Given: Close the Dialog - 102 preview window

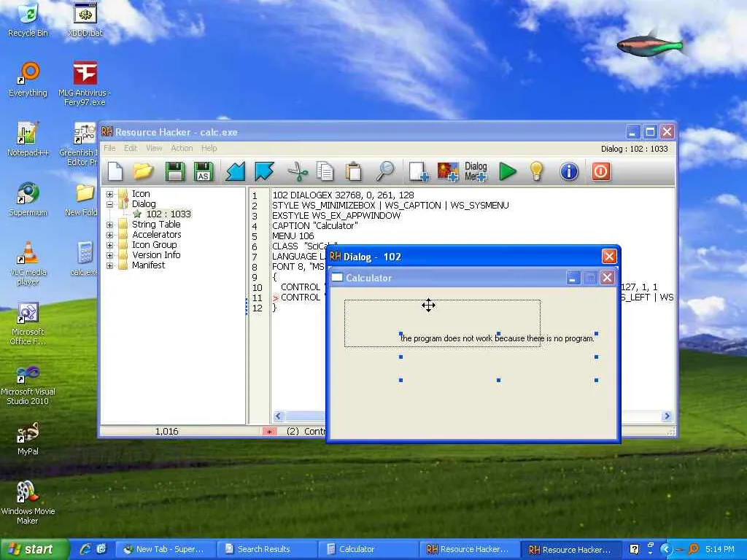Looking at the screenshot, I should coord(609,257).
